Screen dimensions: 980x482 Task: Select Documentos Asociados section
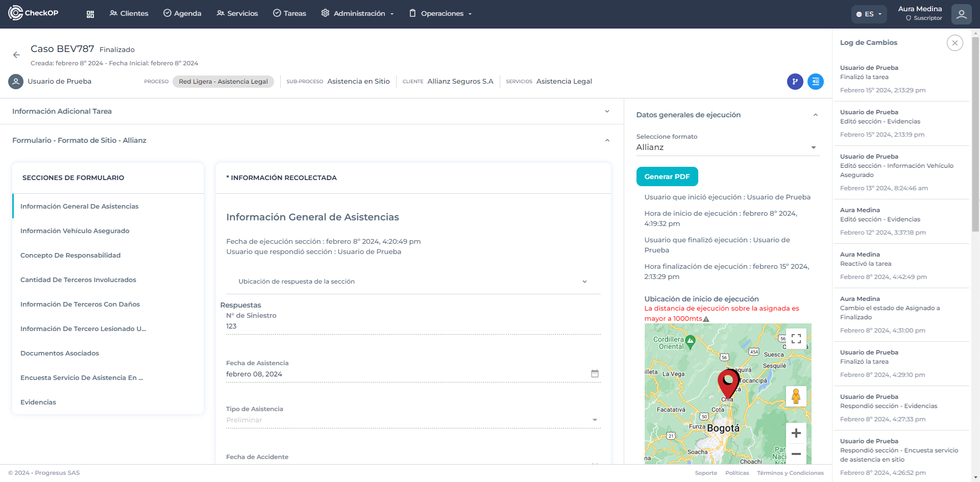[x=108, y=353]
